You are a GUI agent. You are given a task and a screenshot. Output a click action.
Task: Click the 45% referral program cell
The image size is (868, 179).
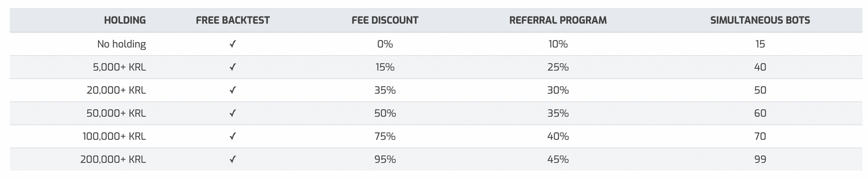[558, 159]
